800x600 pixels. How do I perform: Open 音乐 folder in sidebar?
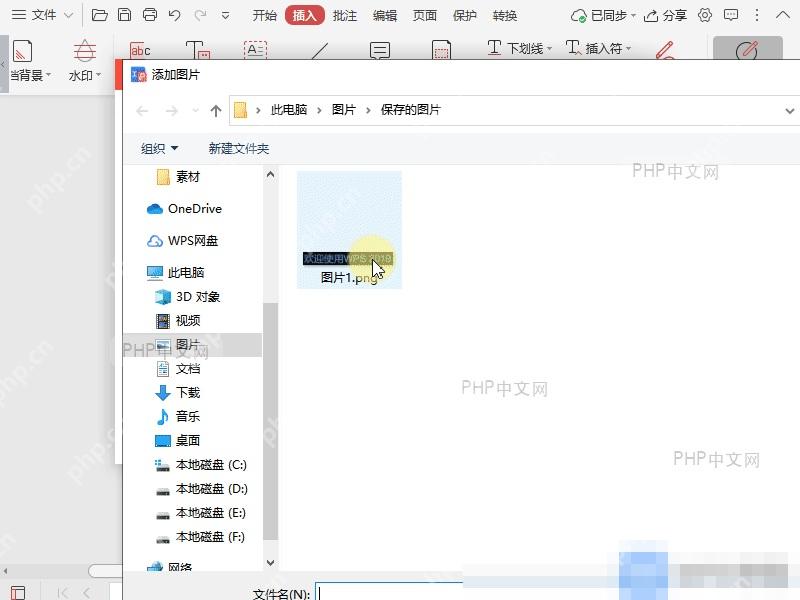pyautogui.click(x=178, y=416)
